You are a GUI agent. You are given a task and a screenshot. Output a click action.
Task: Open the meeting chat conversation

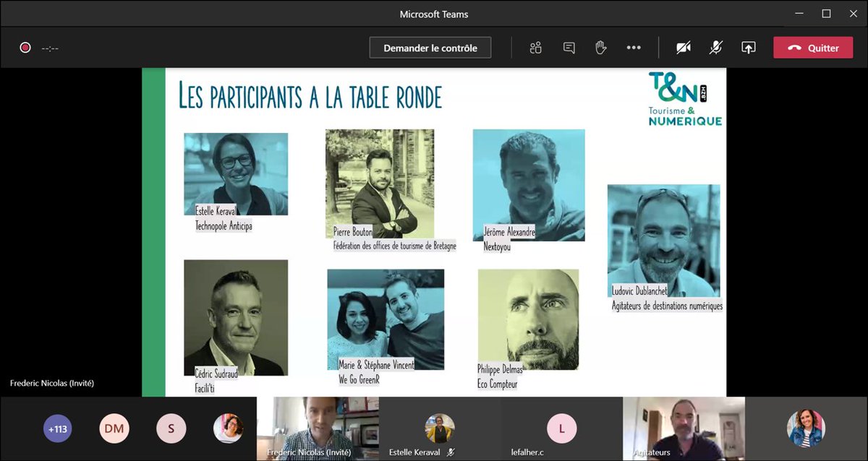coord(569,47)
